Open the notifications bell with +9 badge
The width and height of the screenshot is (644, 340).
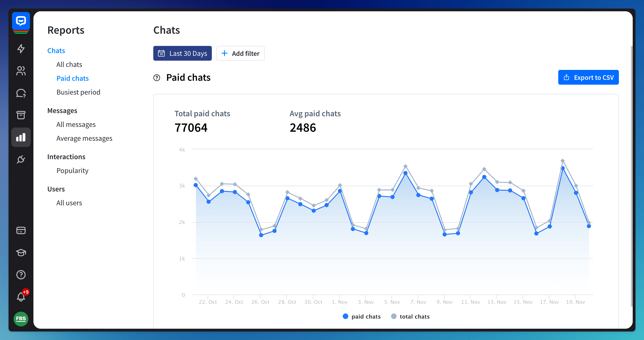coord(21,297)
